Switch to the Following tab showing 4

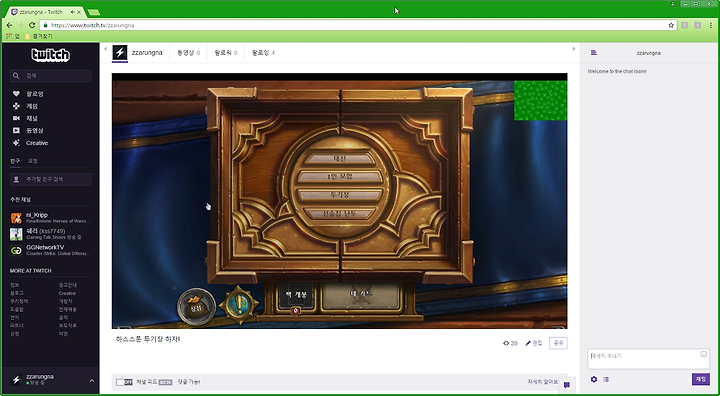(263, 53)
